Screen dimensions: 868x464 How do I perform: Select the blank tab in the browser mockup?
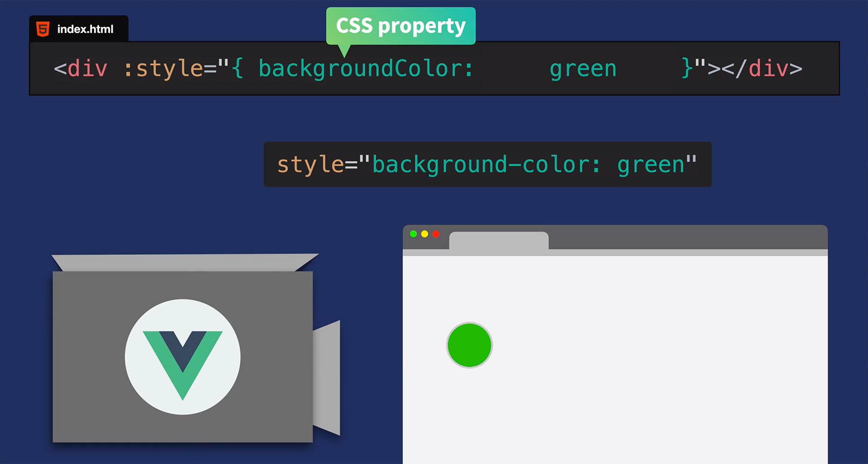[499, 241]
